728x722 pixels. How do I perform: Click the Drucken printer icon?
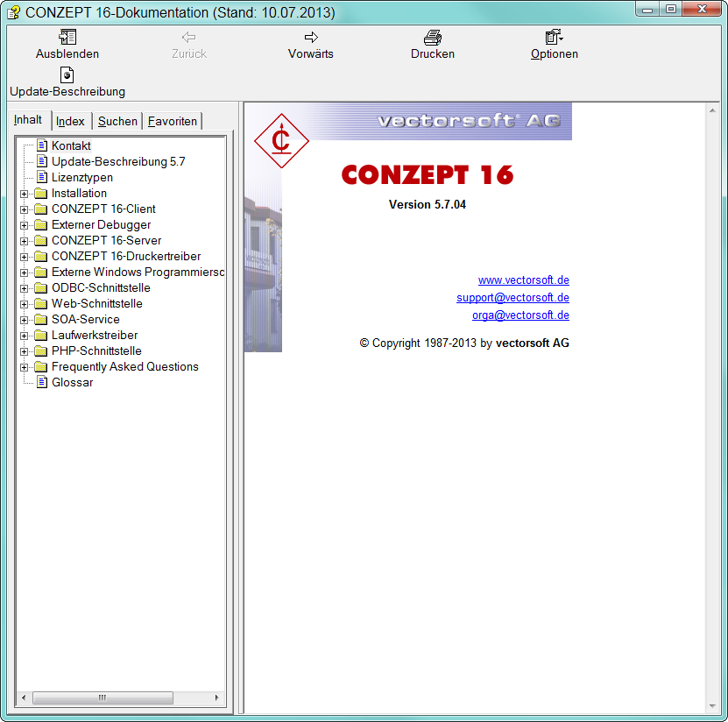(432, 38)
